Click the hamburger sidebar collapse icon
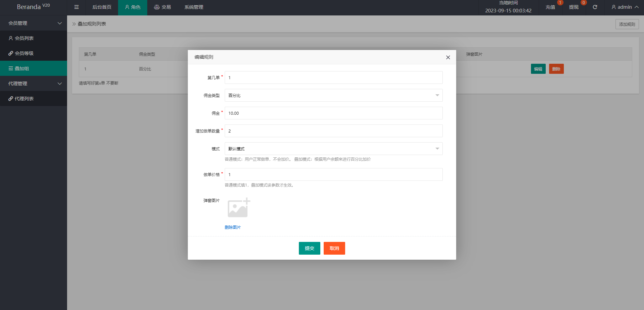644x310 pixels. tap(76, 7)
